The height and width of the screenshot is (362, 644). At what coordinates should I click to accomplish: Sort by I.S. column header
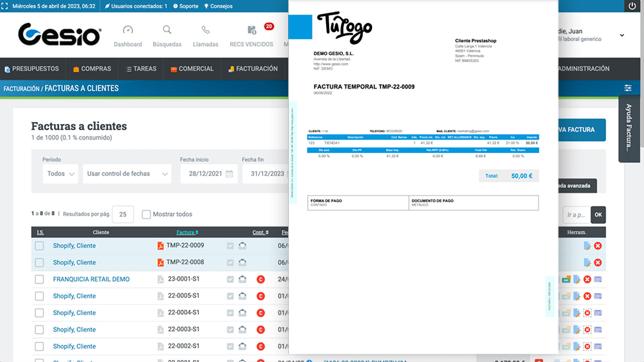click(40, 232)
